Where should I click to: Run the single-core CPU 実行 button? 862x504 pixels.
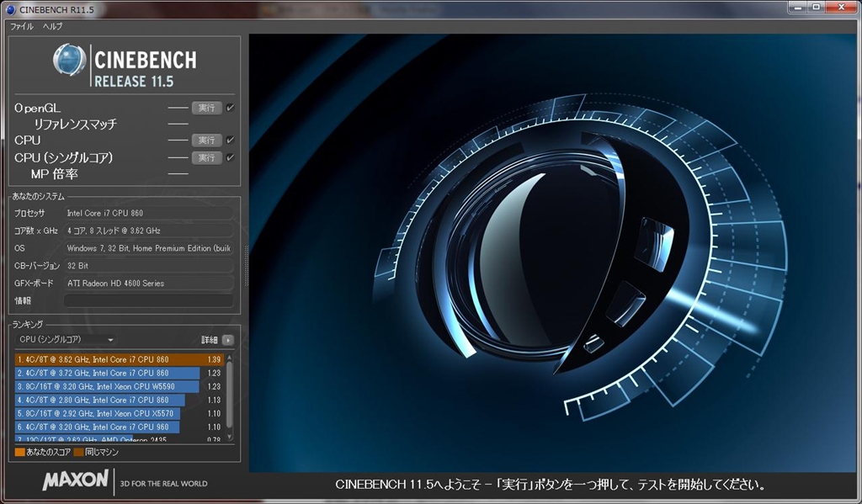tap(206, 157)
